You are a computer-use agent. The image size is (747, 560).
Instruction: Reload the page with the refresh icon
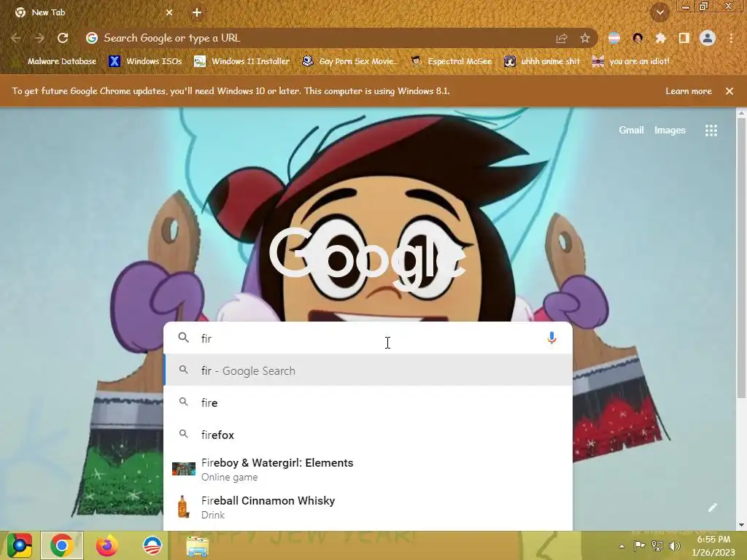click(x=63, y=38)
